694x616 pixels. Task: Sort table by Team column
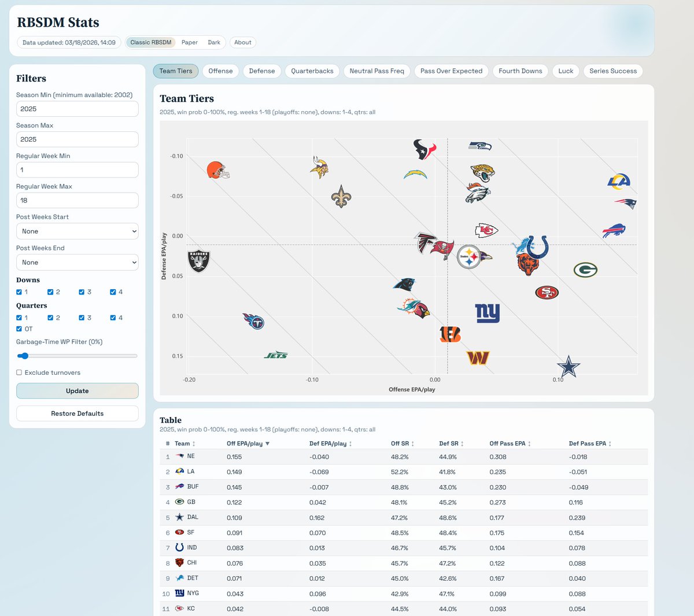[x=185, y=444]
